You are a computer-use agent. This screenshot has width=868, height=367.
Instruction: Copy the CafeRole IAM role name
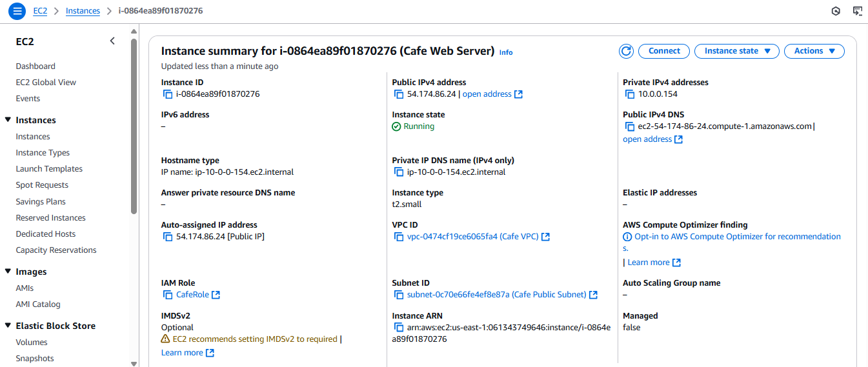[168, 295]
